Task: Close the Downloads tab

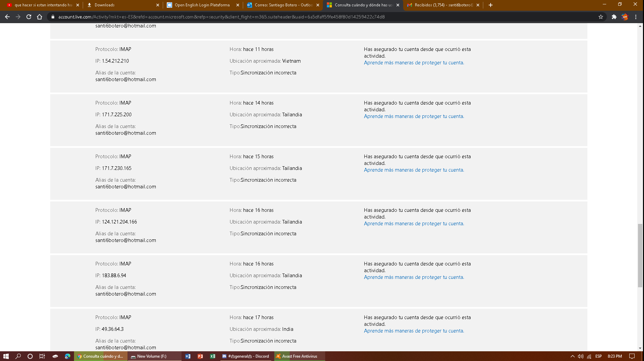Action: pyautogui.click(x=158, y=5)
